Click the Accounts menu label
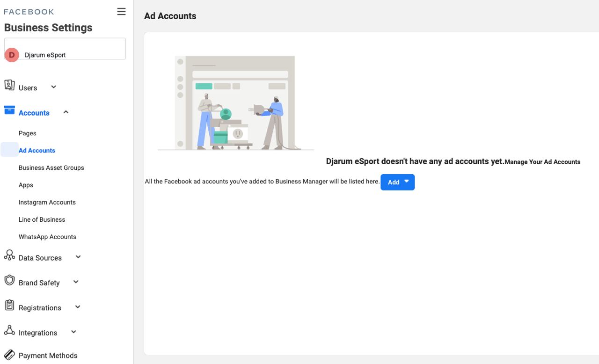Viewport: 599px width, 364px height. click(x=34, y=113)
